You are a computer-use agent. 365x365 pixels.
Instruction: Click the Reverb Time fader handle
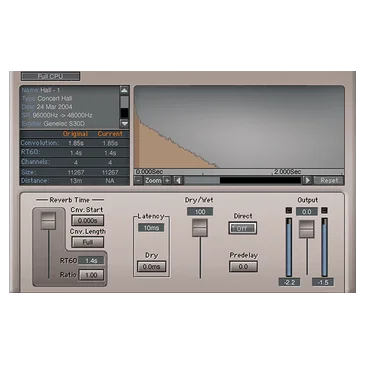point(48,221)
